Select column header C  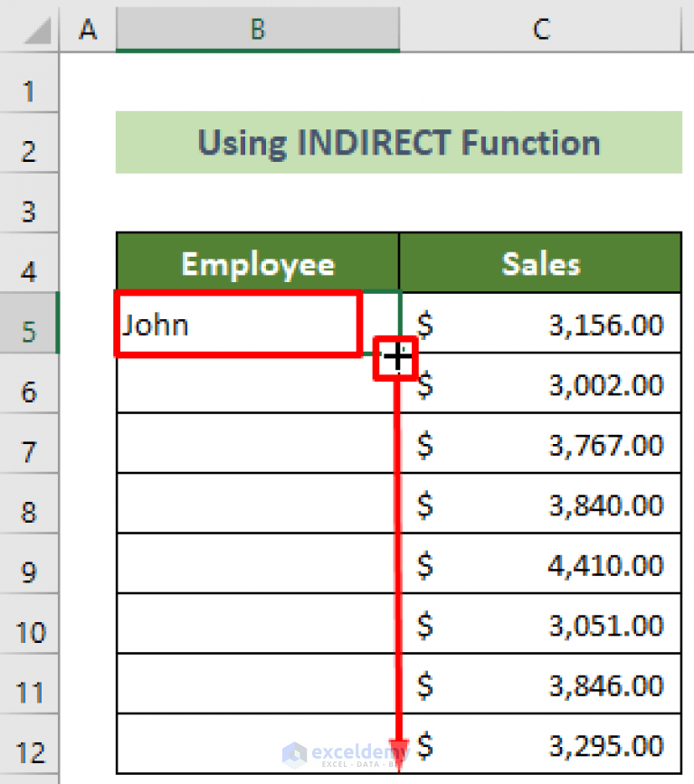[x=540, y=28]
